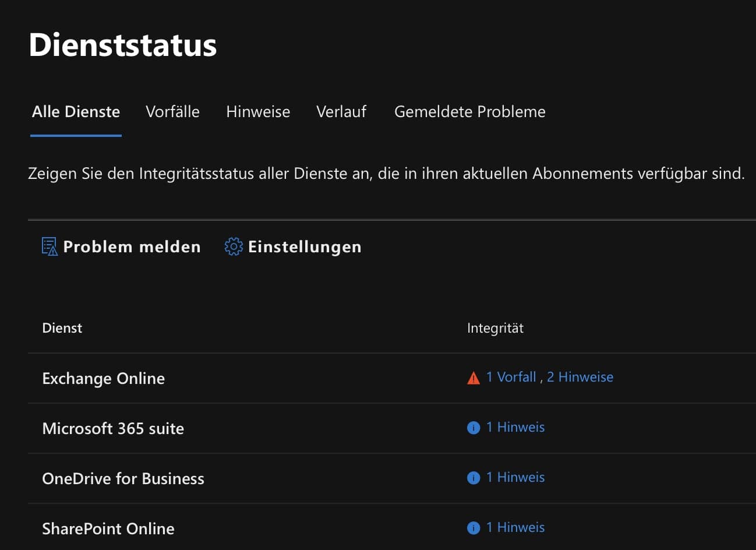Click the Problem melden report icon

50,246
